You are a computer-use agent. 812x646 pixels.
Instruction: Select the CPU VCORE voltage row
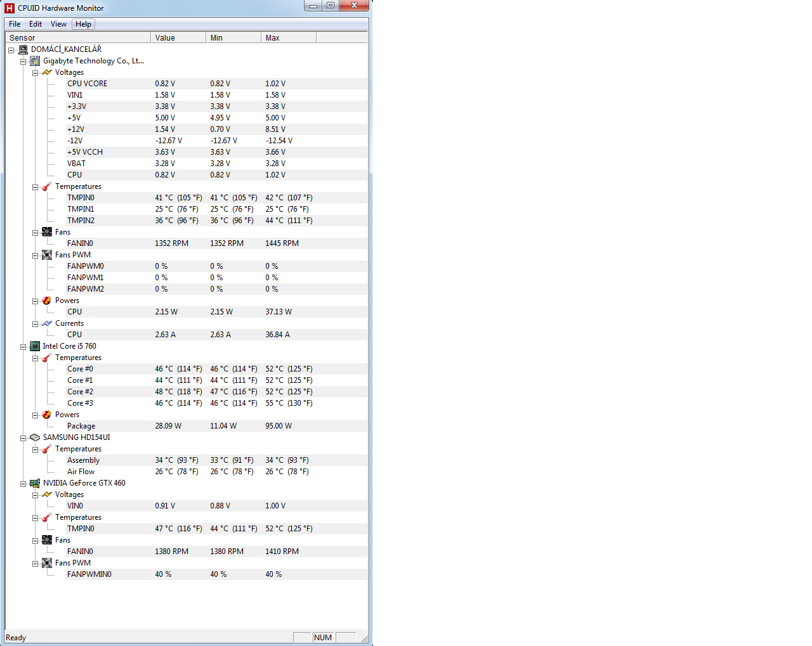[217, 84]
